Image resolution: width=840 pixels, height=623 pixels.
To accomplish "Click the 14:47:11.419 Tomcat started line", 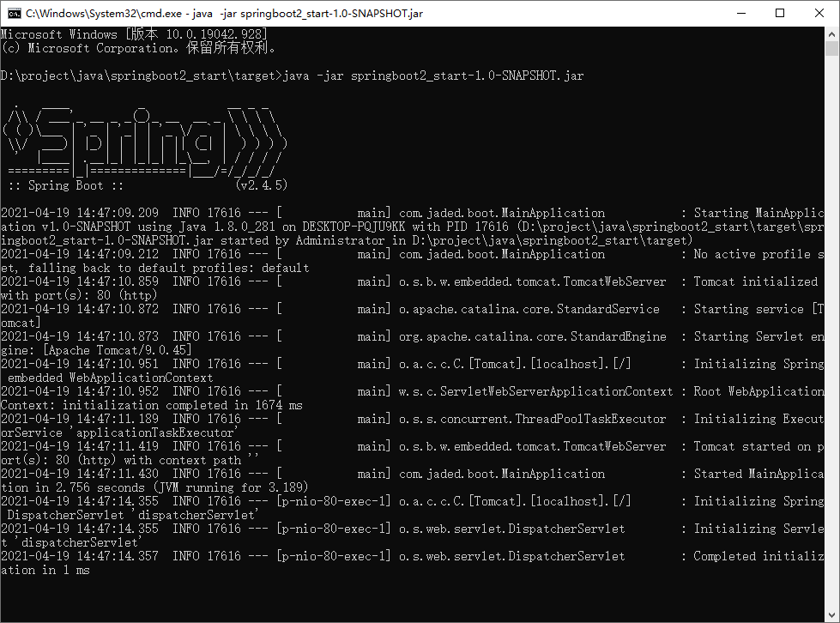I will coord(413,446).
